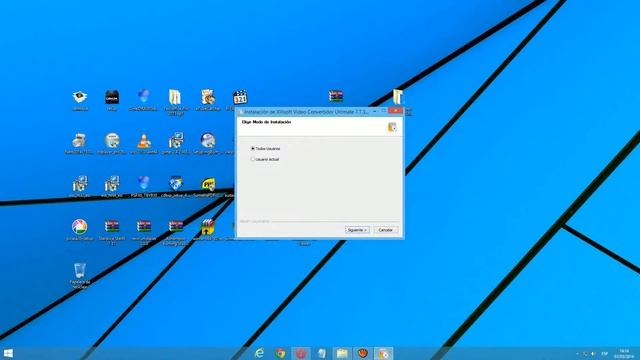
Task: Minimize the Xilisoft installer window
Action: pos(375,111)
